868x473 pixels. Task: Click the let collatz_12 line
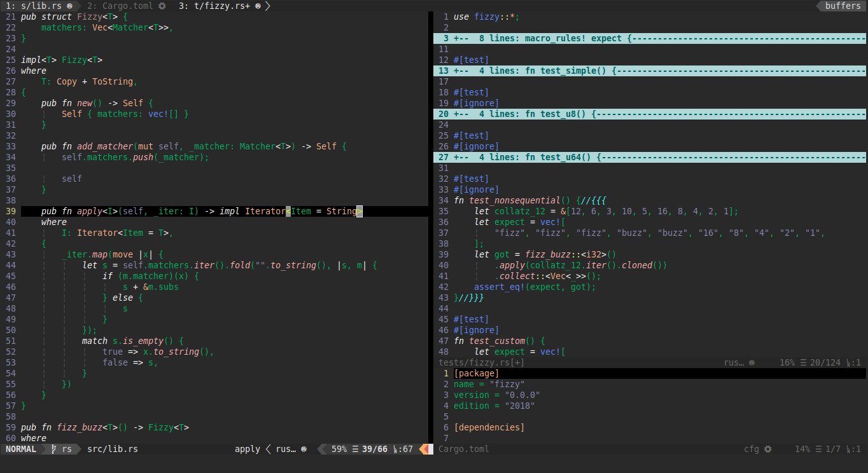[606, 211]
